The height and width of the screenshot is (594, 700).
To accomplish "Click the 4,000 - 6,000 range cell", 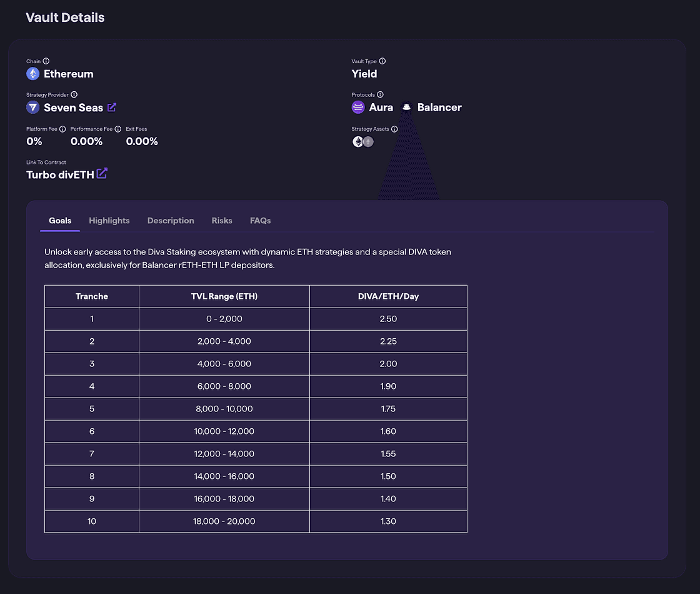I will pos(224,364).
